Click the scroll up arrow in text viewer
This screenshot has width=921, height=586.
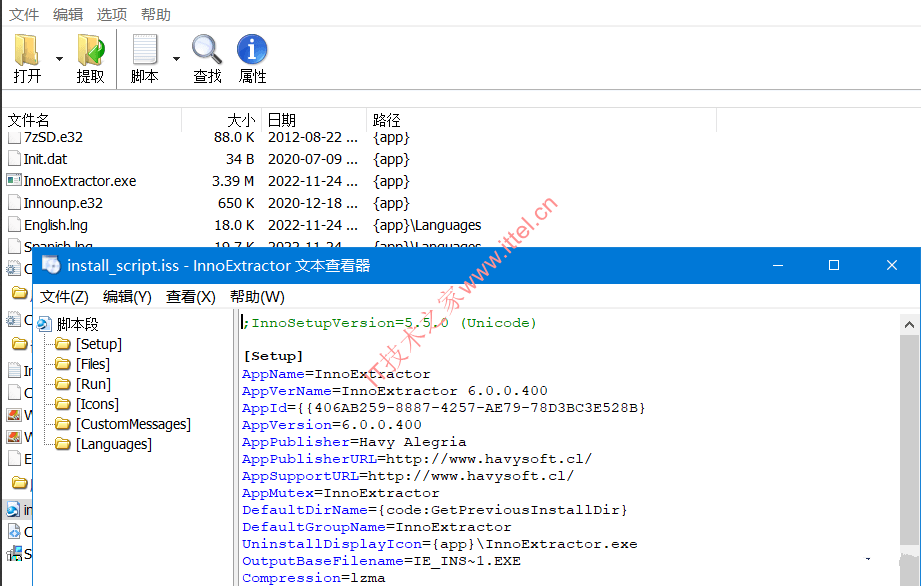[x=909, y=324]
